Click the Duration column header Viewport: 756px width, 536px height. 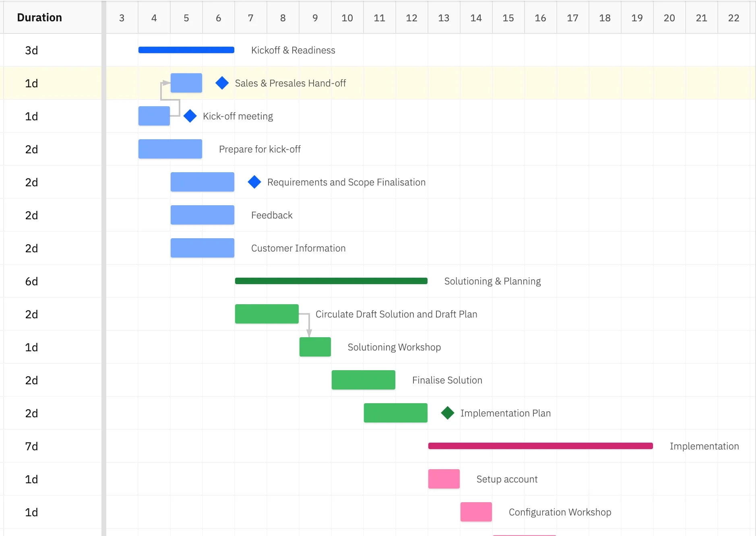pyautogui.click(x=39, y=17)
